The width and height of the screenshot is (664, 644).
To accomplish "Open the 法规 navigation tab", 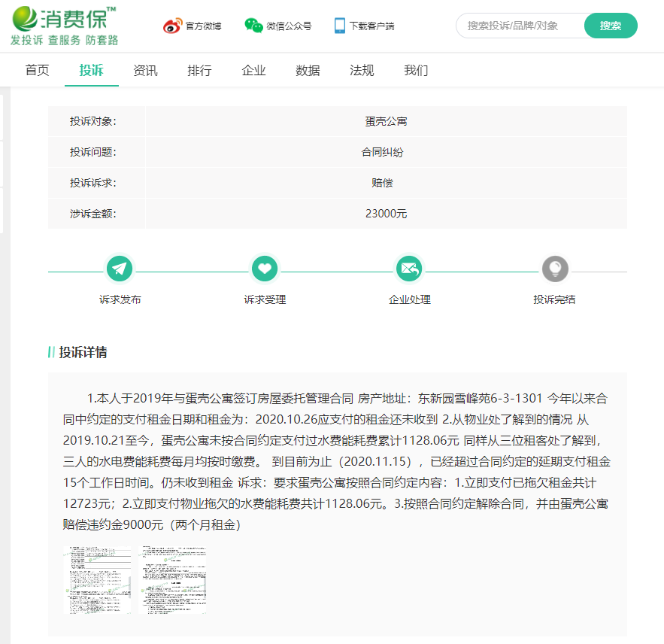I will (362, 70).
